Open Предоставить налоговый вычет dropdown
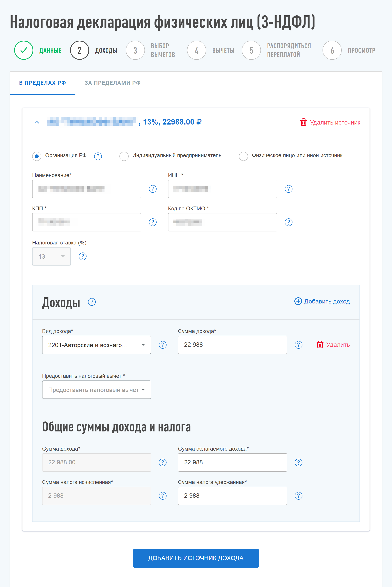 [96, 390]
